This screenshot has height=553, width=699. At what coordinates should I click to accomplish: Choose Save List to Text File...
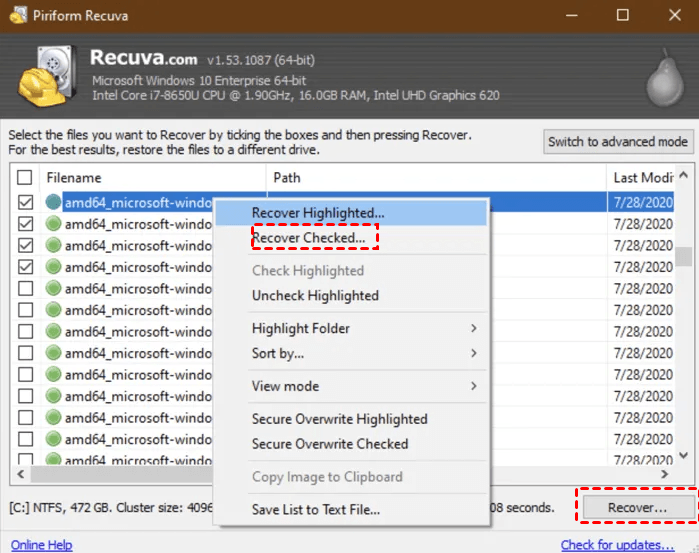coord(351,510)
